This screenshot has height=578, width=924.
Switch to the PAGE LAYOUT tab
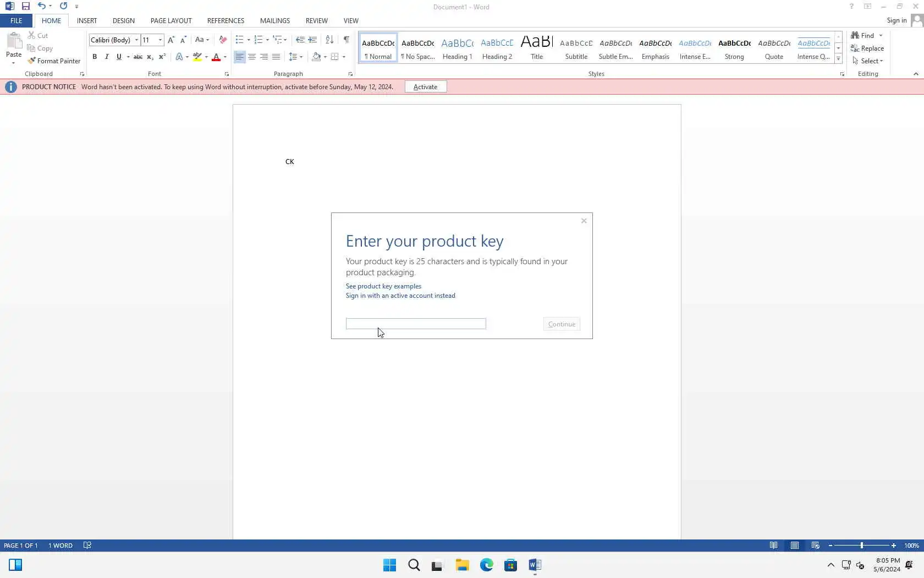tap(171, 20)
